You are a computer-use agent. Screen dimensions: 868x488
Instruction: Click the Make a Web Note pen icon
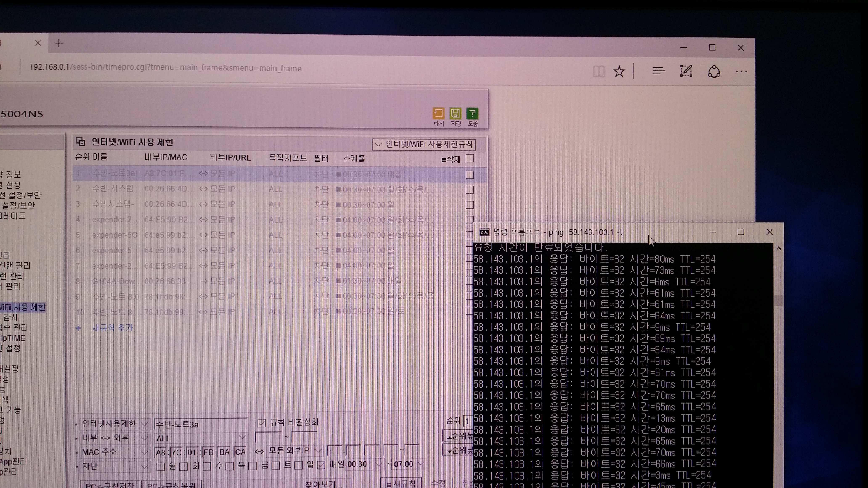686,71
